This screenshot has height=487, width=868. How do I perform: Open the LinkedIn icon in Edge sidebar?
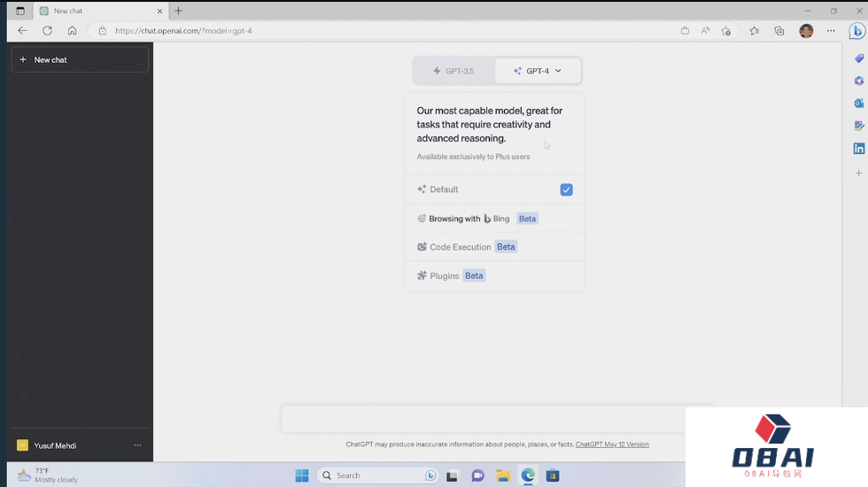858,149
